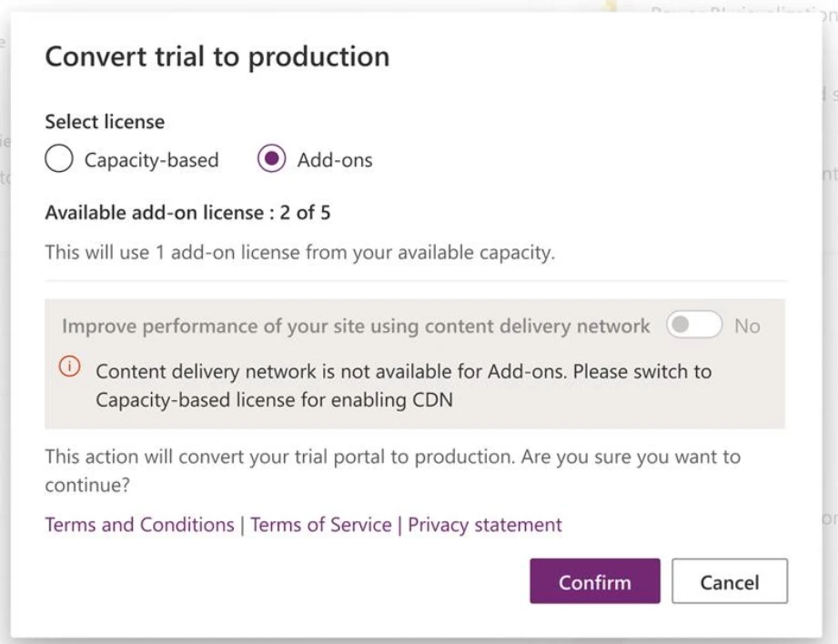Click the 'Improve performance of your site' label
Screen dimensions: 838x644
(355, 326)
